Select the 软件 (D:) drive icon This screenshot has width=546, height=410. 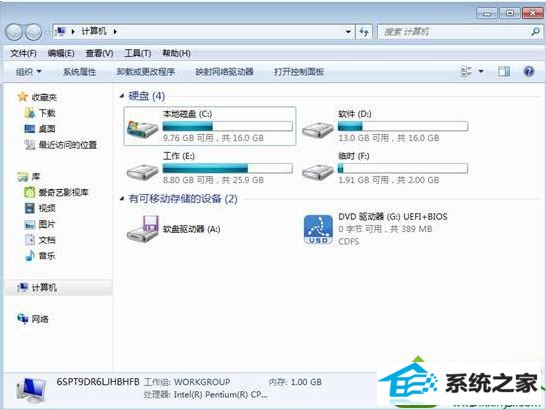point(318,130)
